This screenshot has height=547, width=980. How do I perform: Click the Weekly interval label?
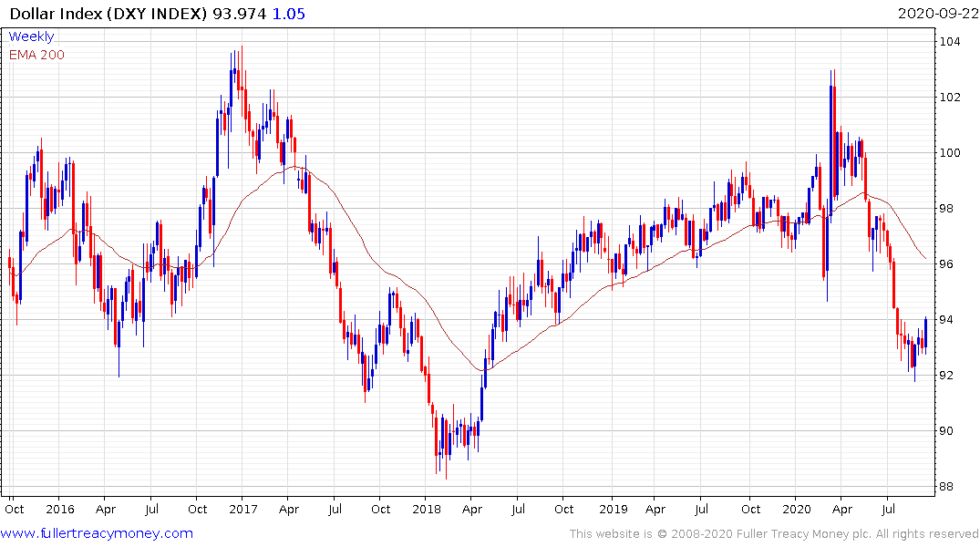(31, 36)
